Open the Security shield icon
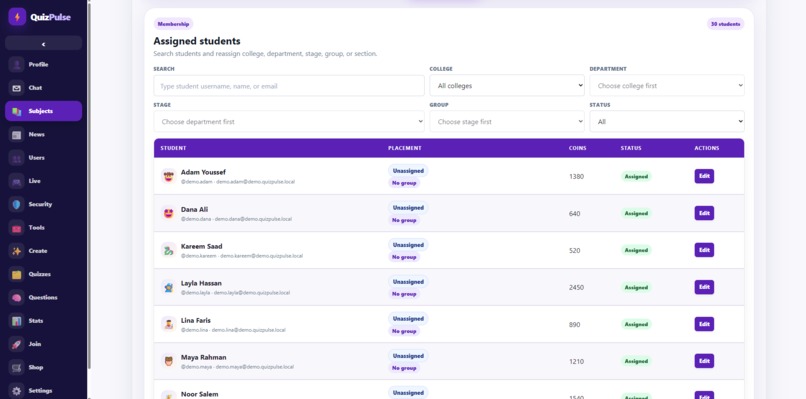806x399 pixels. (x=16, y=205)
